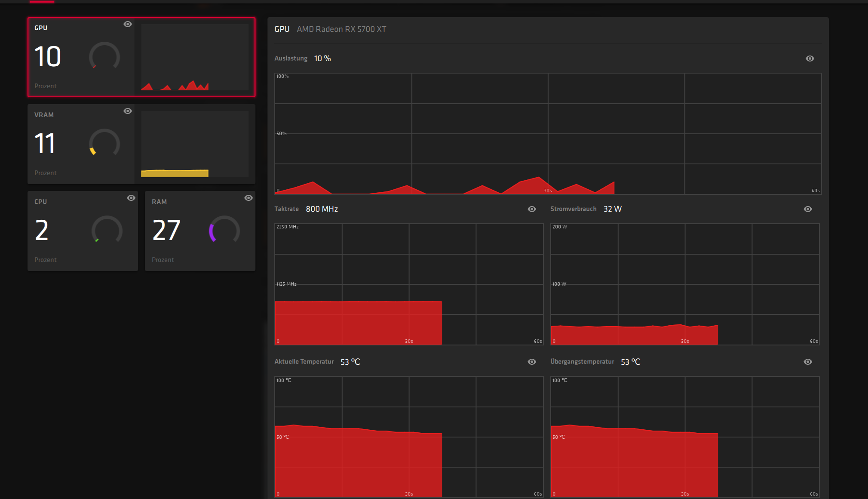The width and height of the screenshot is (868, 499).
Task: Toggle Stromverbrauch graph visibility eye
Action: (808, 209)
